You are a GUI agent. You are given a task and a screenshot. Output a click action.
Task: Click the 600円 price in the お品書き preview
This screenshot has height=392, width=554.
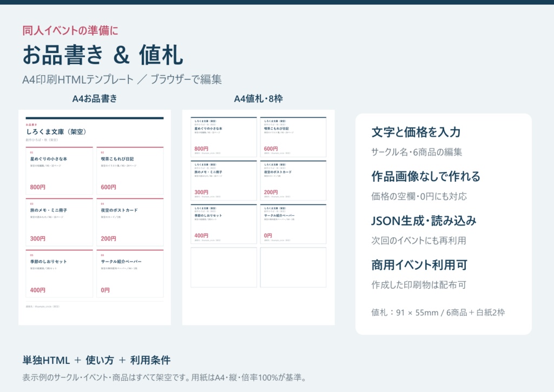coord(108,187)
